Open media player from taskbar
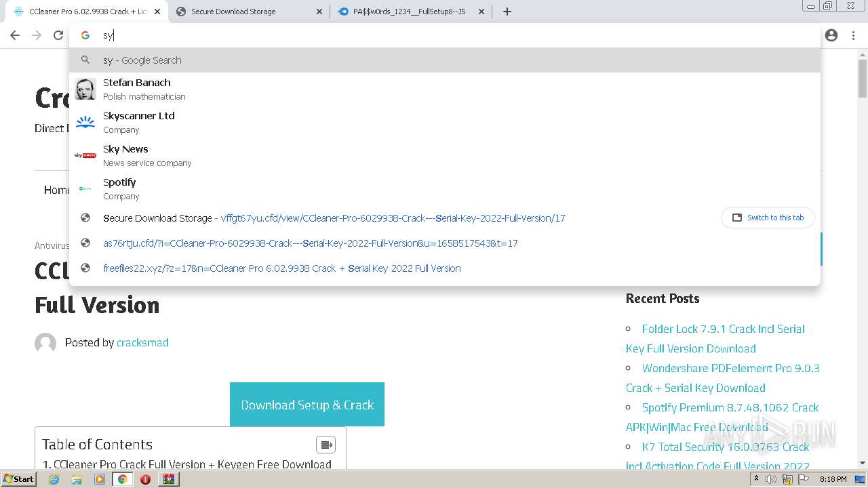The image size is (868, 488). tap(100, 479)
